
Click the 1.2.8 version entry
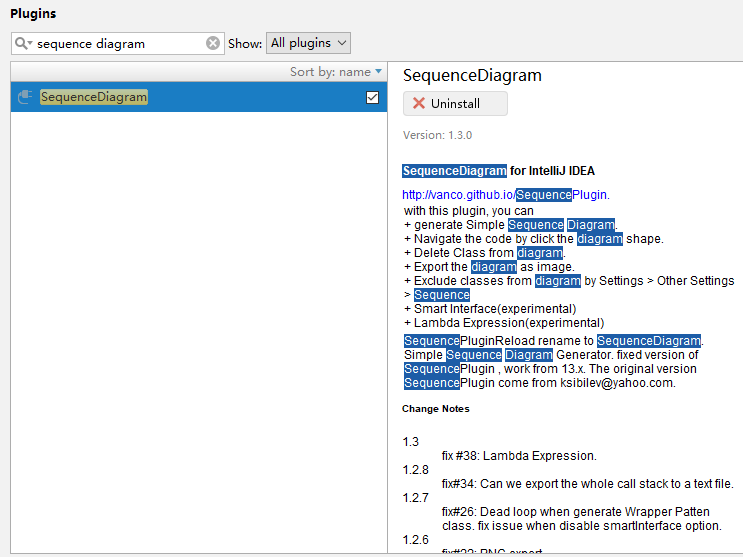(415, 470)
